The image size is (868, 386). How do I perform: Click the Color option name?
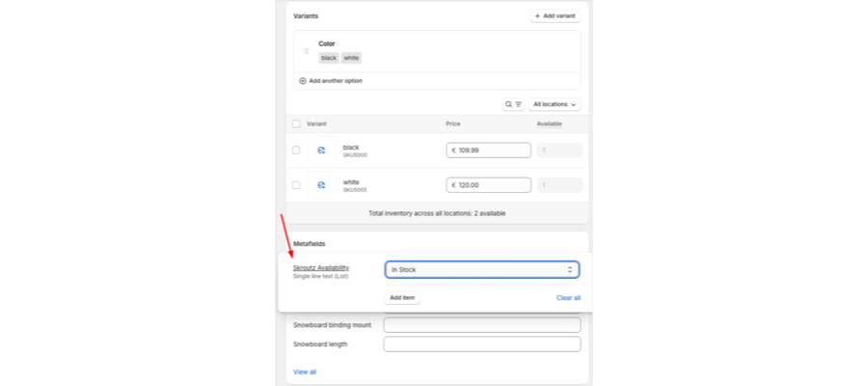pyautogui.click(x=327, y=43)
